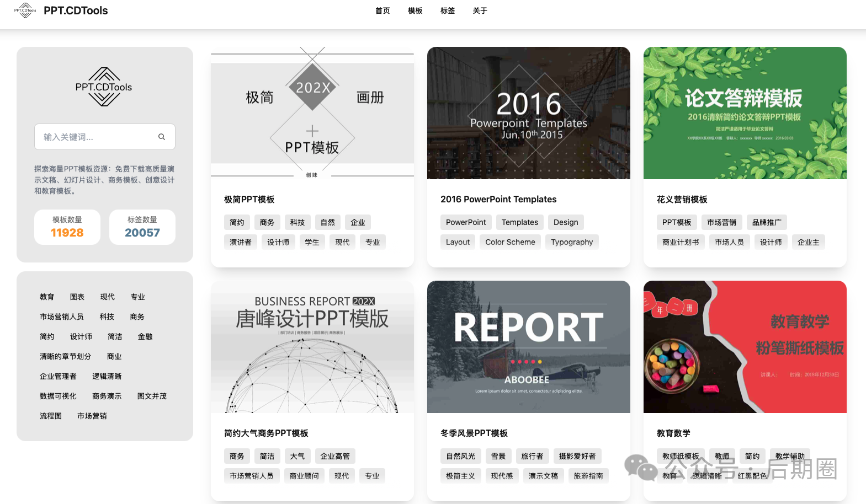Image resolution: width=866 pixels, height=504 pixels.
Task: Open the 关于 navigation link
Action: [x=480, y=10]
